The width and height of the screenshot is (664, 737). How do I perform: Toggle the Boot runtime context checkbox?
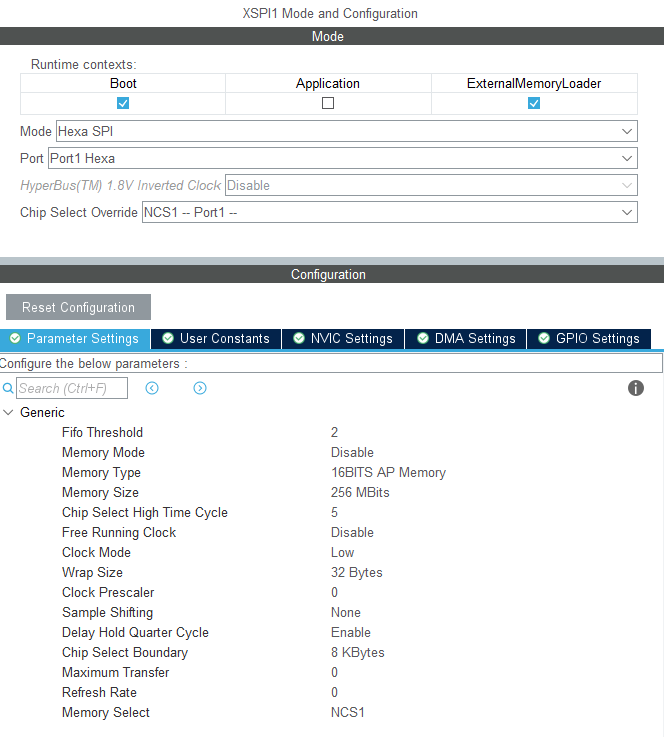click(123, 103)
